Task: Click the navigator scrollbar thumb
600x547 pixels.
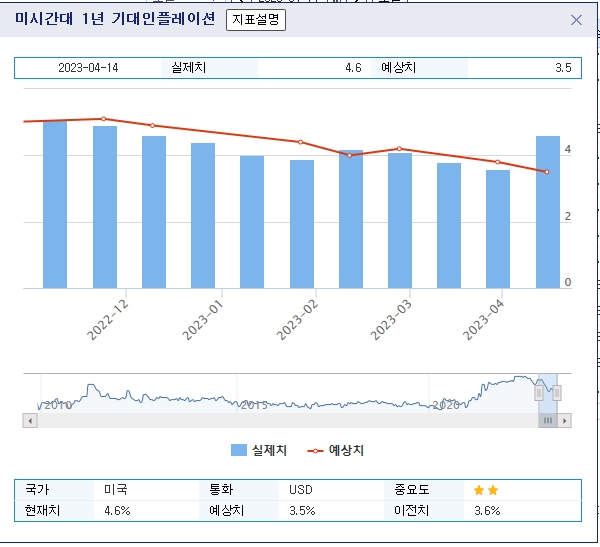Action: click(x=548, y=421)
